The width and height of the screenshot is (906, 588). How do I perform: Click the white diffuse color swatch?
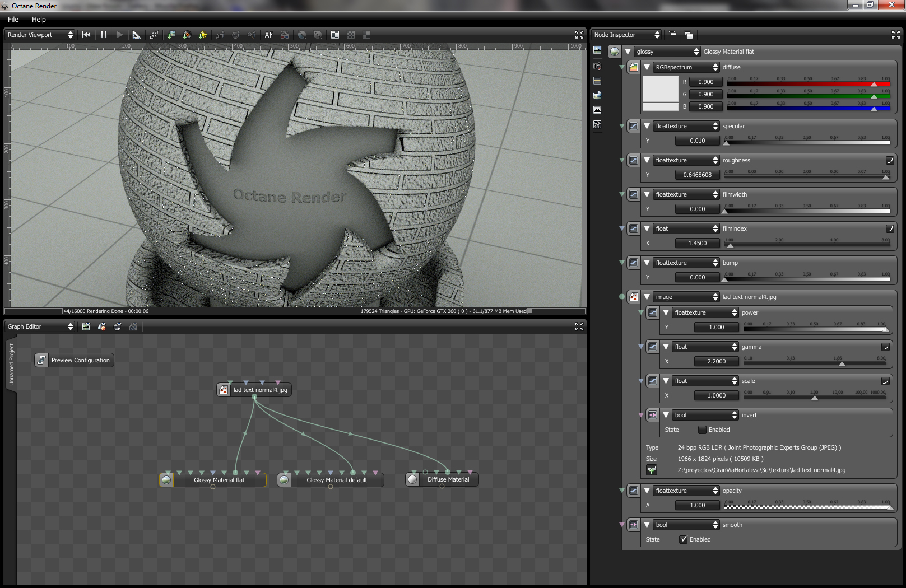661,88
